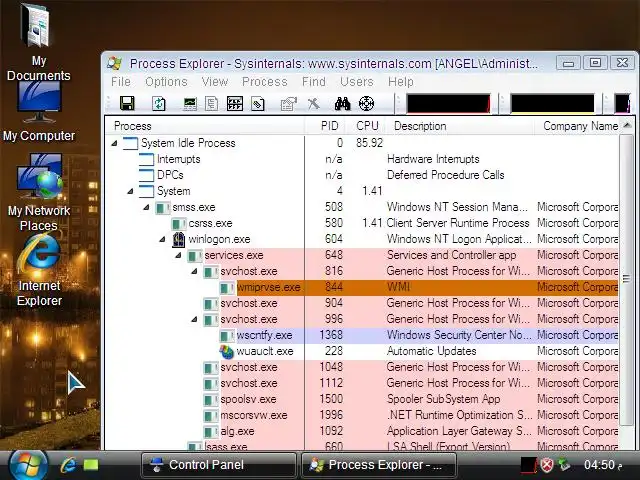Image resolution: width=640 pixels, height=480 pixels.
Task: Click the commit history graph in toolbar
Action: tap(552, 103)
